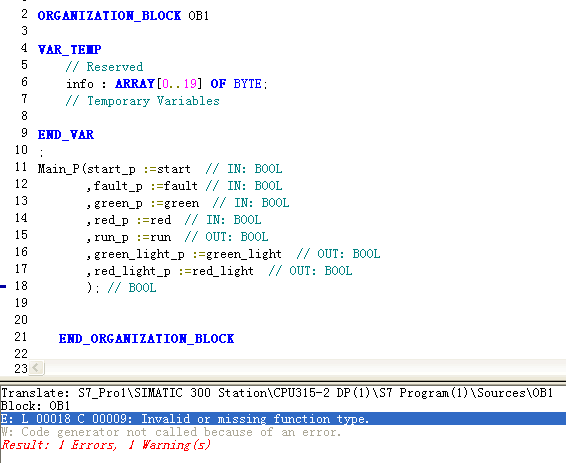This screenshot has height=463, width=566.
Task: Click the 'OB1' block name on line 2
Action: tap(199, 16)
